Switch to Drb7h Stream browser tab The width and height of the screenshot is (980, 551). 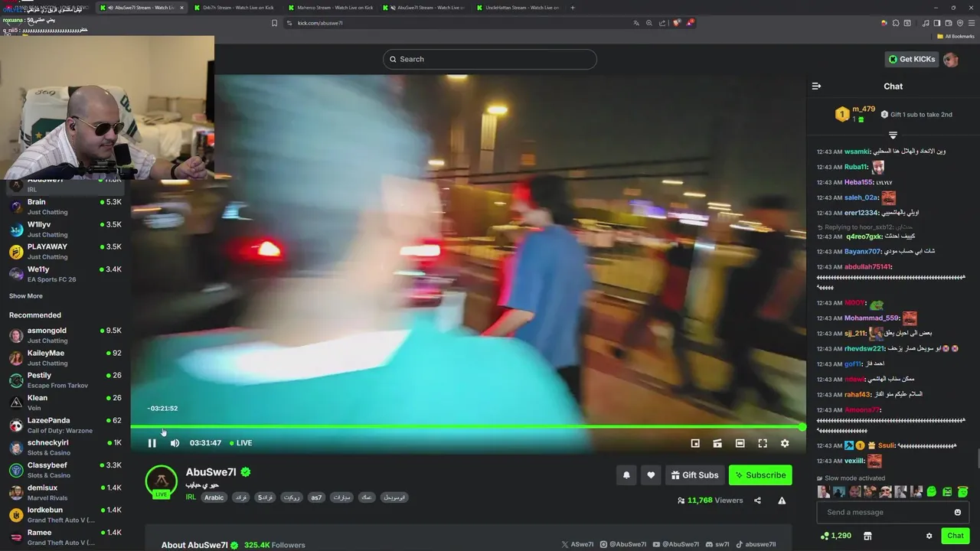pos(238,8)
